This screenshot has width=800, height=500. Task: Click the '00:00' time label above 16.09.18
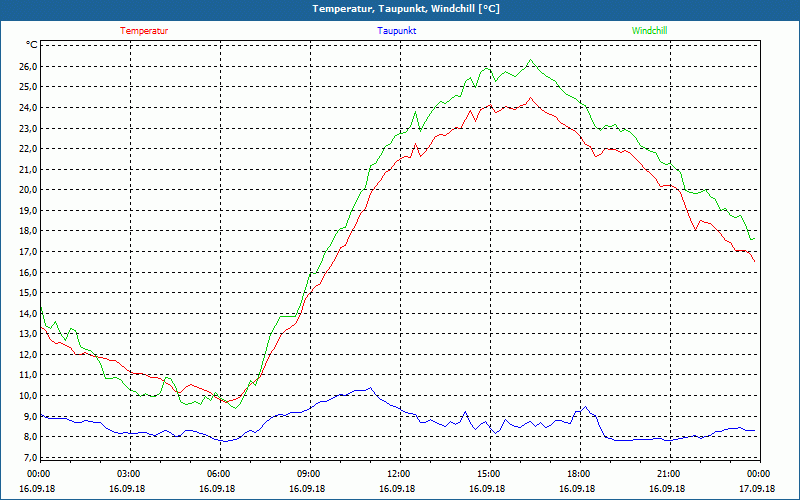pos(38,474)
